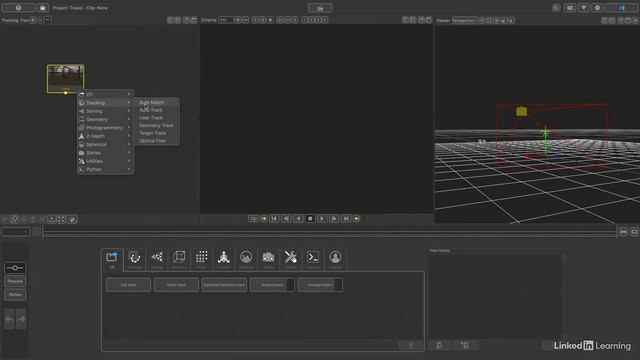Stop playback with the square stop button
Screen dimensions: 640x360
click(310, 219)
